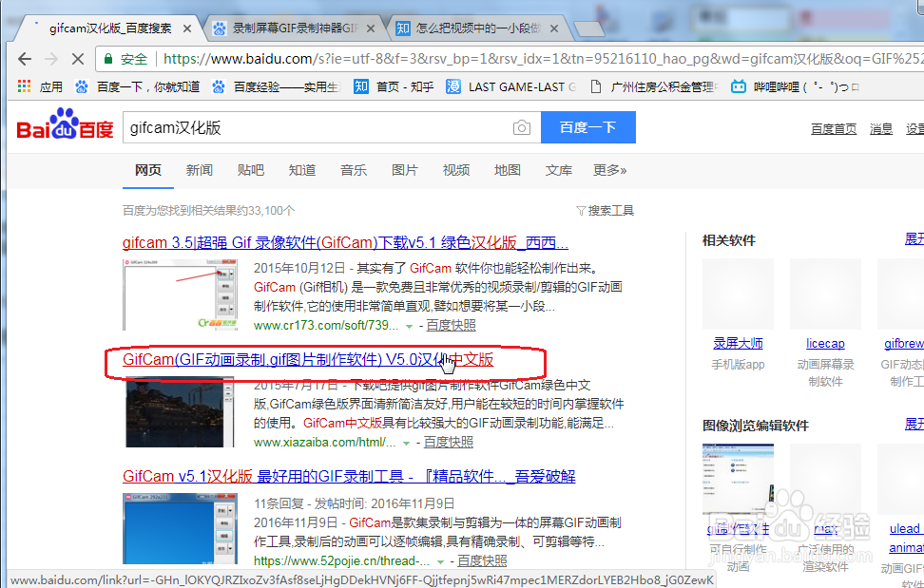924x588 pixels.
Task: Select the 贴吧 search category
Action: pos(250,170)
